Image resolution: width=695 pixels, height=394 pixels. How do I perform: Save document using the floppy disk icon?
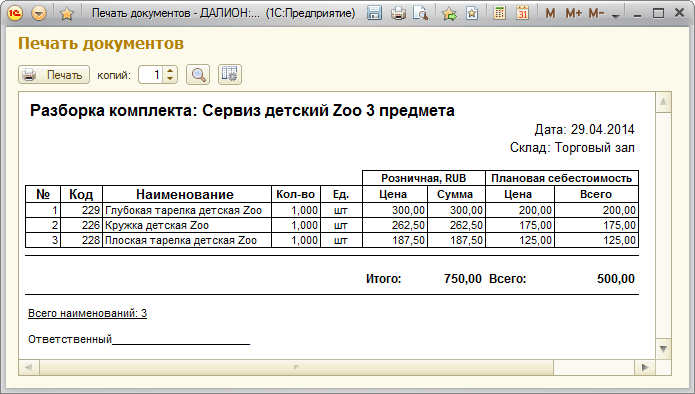tap(374, 13)
